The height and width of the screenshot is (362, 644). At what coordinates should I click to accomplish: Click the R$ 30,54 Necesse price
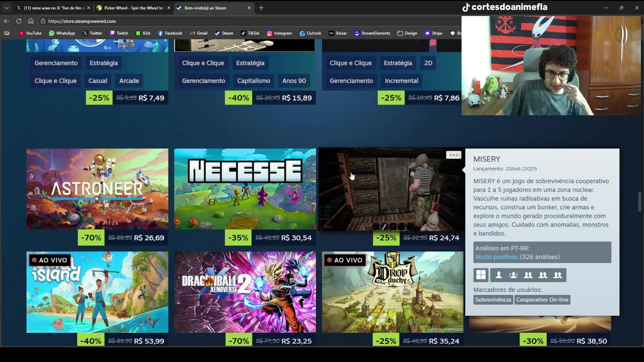point(296,238)
